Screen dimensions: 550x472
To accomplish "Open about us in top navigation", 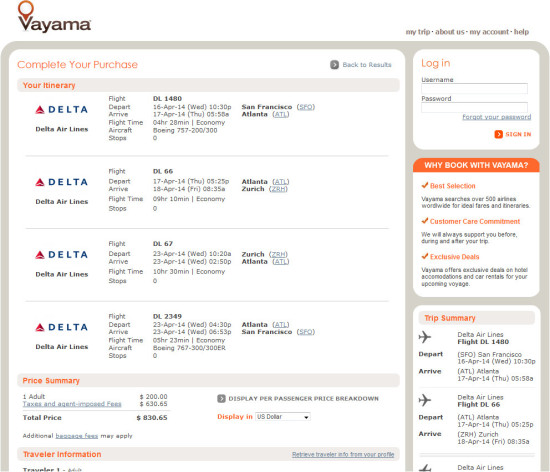I will [450, 32].
